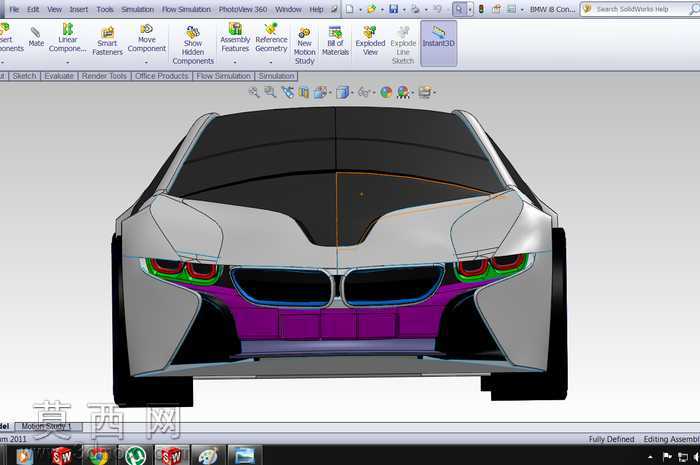Click Apply Scene icon in view toolbar
This screenshot has width=700, height=465.
(x=403, y=92)
